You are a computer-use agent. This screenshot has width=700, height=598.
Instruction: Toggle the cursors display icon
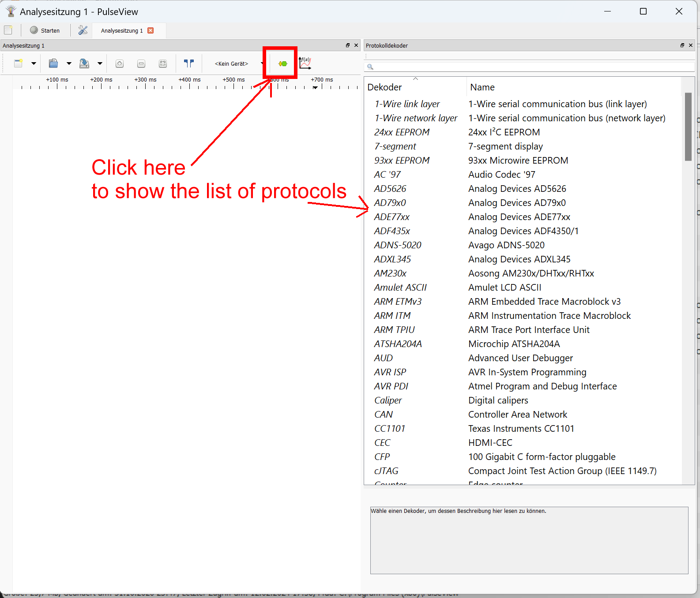(189, 64)
